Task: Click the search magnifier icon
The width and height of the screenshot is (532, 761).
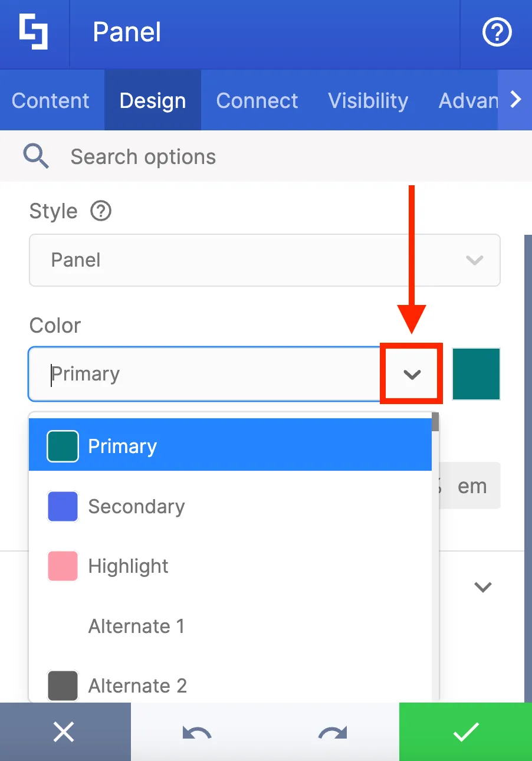Action: (x=36, y=156)
